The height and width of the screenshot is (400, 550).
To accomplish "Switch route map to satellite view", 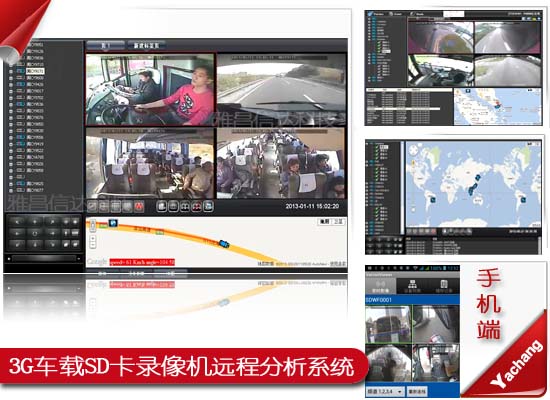I will point(338,221).
